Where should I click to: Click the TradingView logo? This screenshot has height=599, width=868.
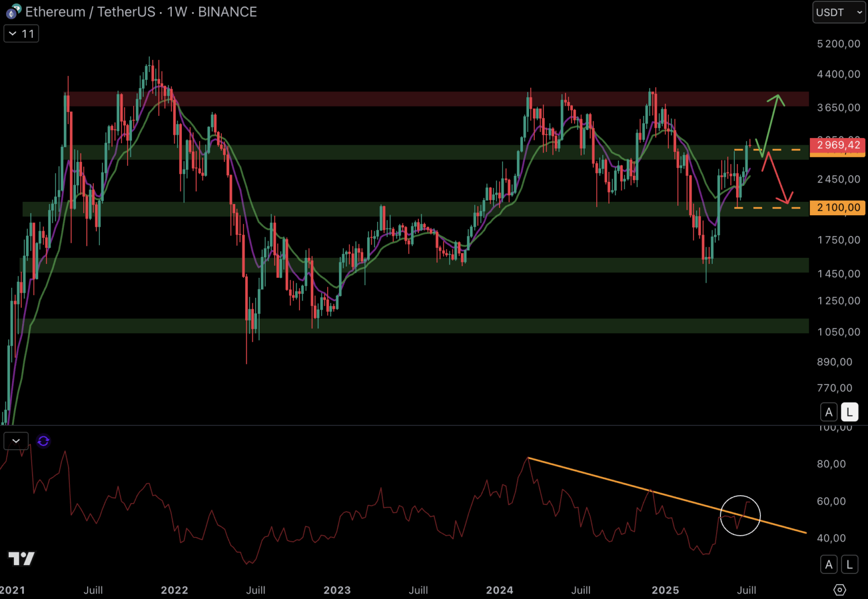pyautogui.click(x=22, y=558)
